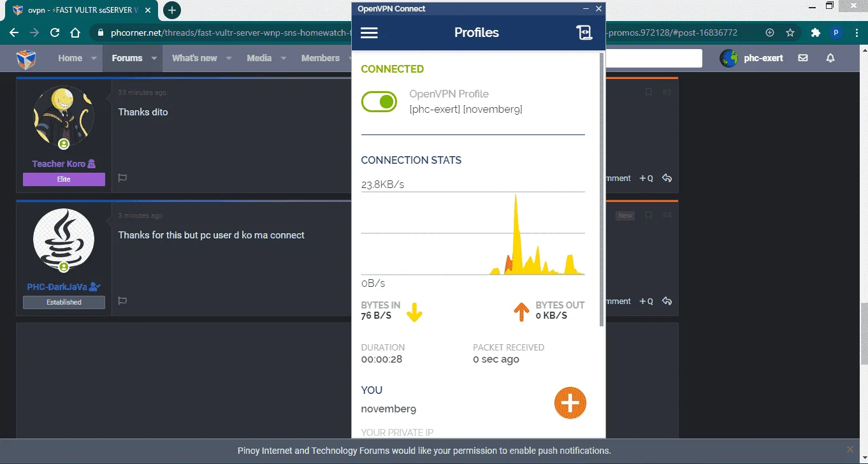The width and height of the screenshot is (868, 464).
Task: Click the #4 post number link
Action: pos(667,215)
